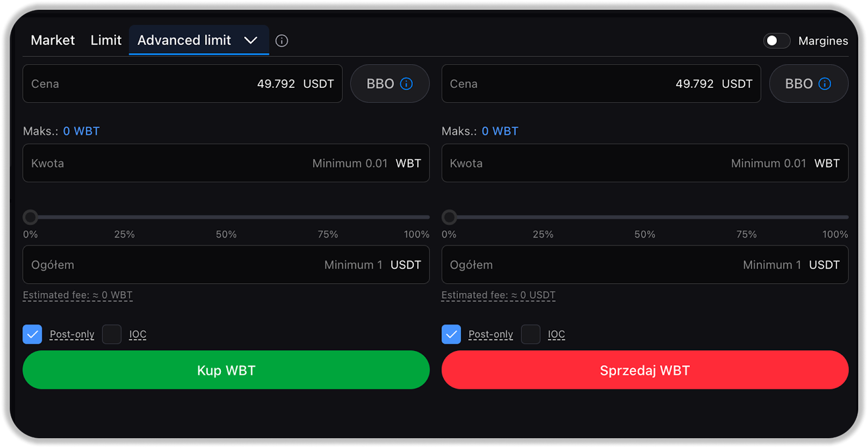This screenshot has width=868, height=448.
Task: Uncheck Post-only checkbox on sell side
Action: point(451,334)
